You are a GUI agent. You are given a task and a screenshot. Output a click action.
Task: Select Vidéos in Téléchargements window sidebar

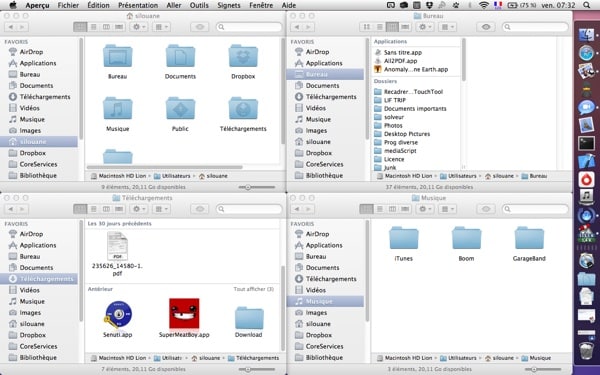[x=29, y=290]
